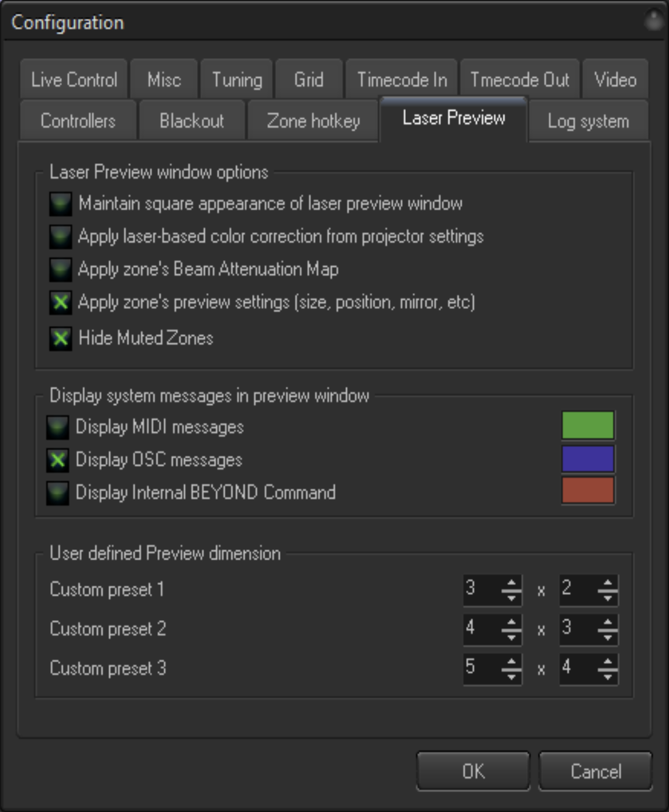The width and height of the screenshot is (669, 812).
Task: Increase Custom preset 1 width value
Action: tap(511, 583)
